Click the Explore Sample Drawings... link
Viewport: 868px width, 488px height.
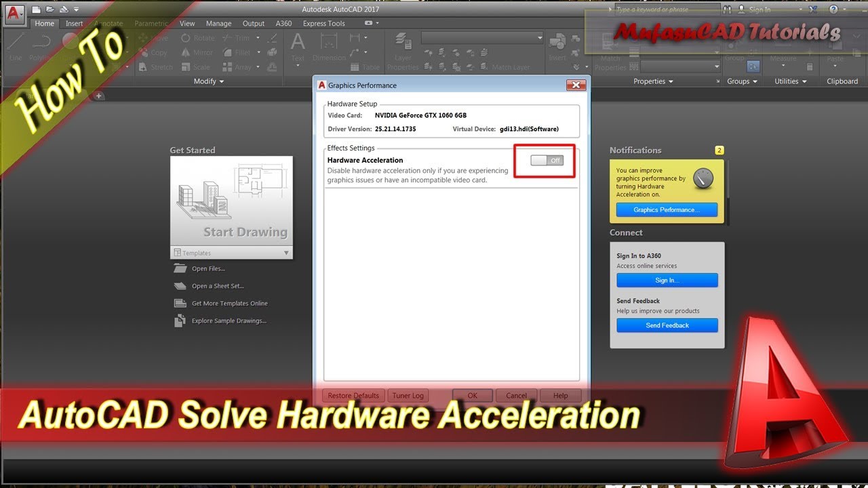[x=229, y=321]
